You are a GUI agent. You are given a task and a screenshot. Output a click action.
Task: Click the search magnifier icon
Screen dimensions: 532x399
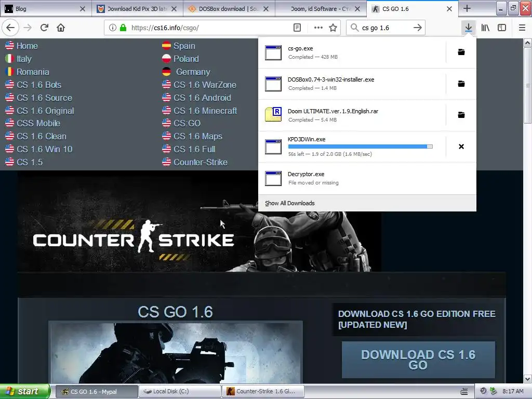pyautogui.click(x=354, y=28)
